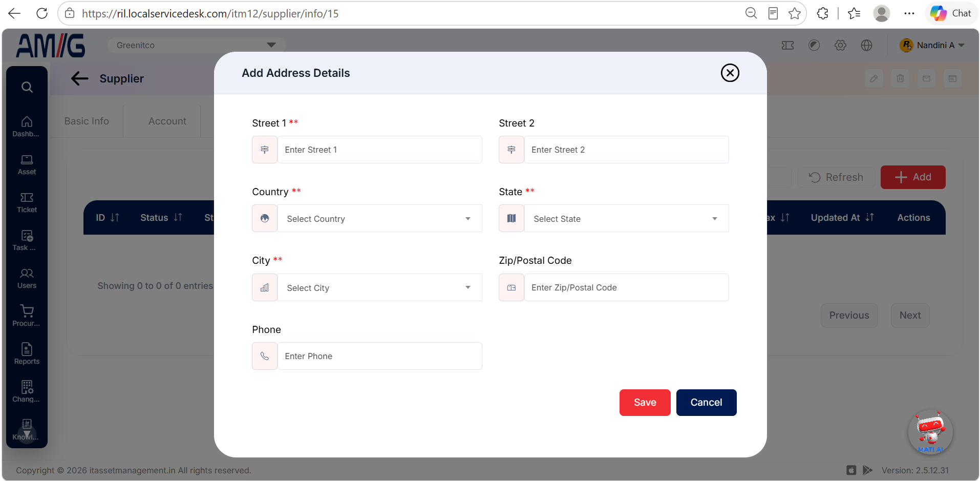This screenshot has width=980, height=481.
Task: Switch to the Basic Info tab
Action: tap(87, 121)
